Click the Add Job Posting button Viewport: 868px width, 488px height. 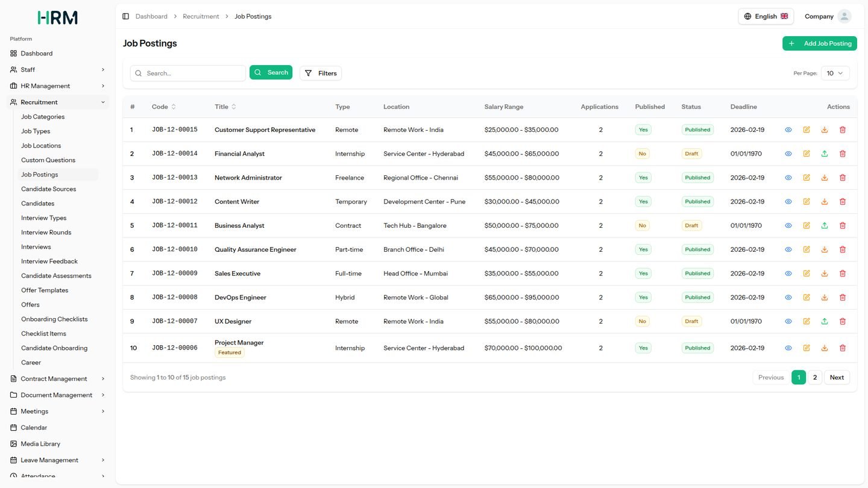point(819,43)
